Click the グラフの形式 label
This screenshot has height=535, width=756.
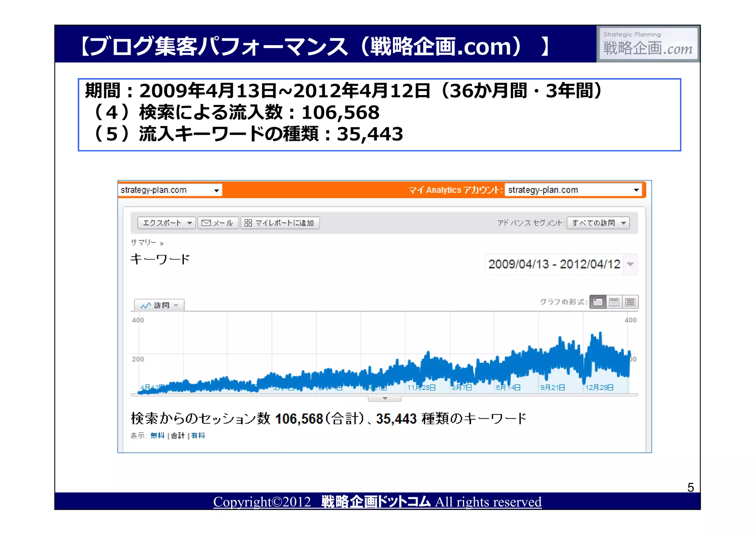coord(563,302)
